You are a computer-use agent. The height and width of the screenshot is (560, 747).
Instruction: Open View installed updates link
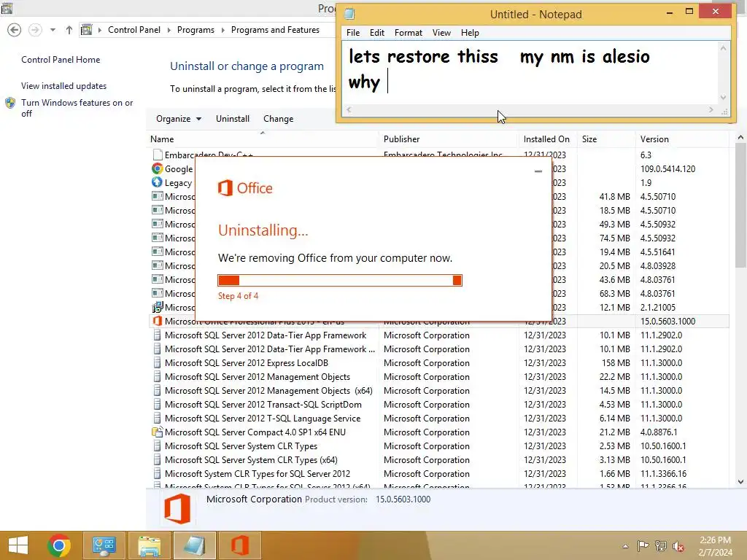(64, 86)
